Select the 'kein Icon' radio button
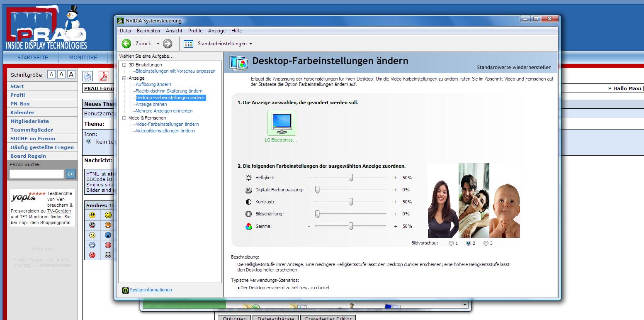The image size is (644, 320). (89, 142)
